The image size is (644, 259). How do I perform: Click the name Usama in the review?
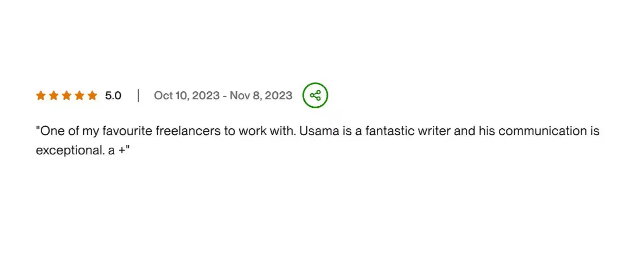(x=319, y=131)
